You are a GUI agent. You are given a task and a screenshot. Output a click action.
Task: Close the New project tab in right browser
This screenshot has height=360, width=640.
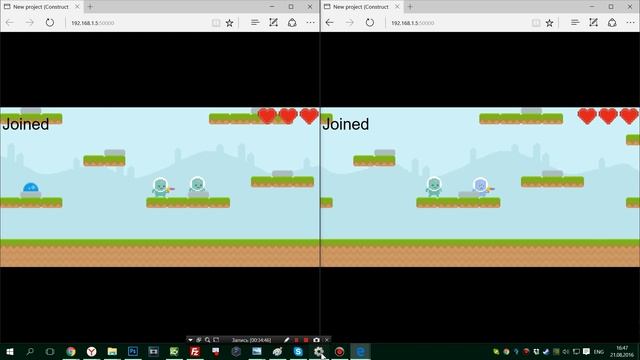pyautogui.click(x=397, y=7)
